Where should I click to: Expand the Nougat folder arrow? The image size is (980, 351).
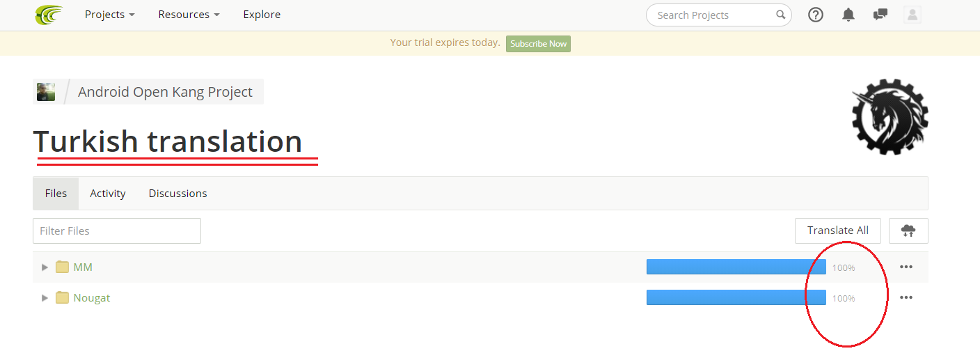point(45,297)
